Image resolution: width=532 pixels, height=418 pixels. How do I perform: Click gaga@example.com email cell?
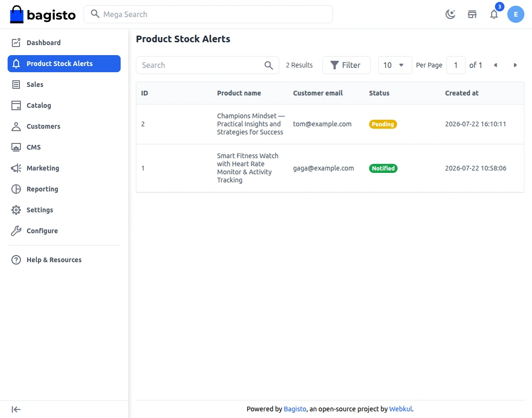coord(323,168)
